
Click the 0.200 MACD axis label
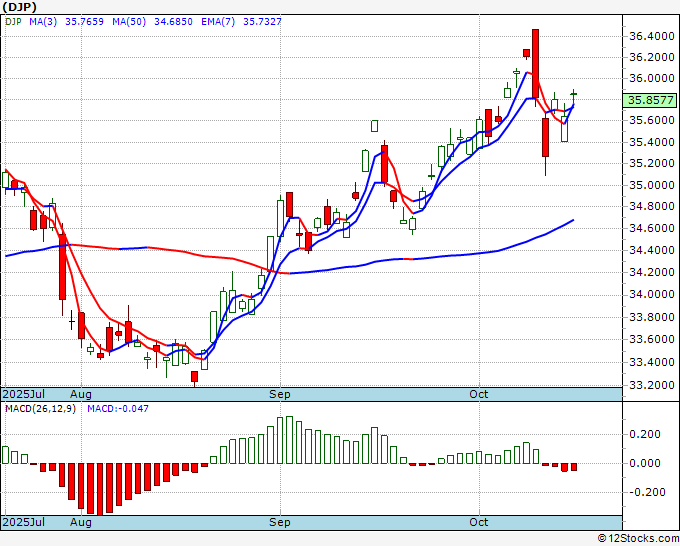click(645, 434)
